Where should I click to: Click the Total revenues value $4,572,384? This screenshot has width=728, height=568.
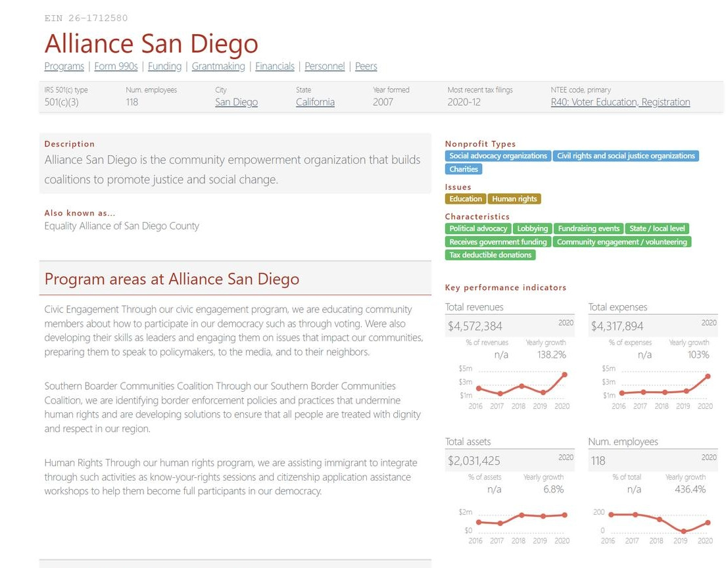coord(475,326)
